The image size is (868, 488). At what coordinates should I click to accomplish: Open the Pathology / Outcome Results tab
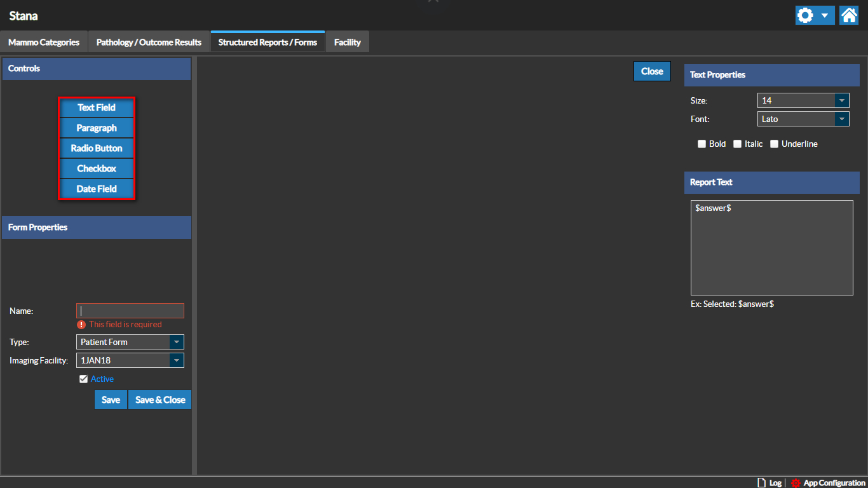point(149,43)
